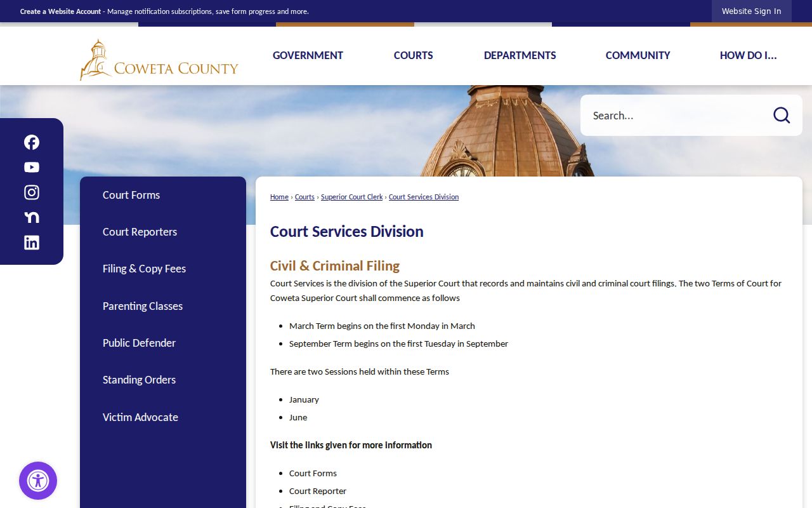Click the Coweta County logo

click(x=159, y=60)
